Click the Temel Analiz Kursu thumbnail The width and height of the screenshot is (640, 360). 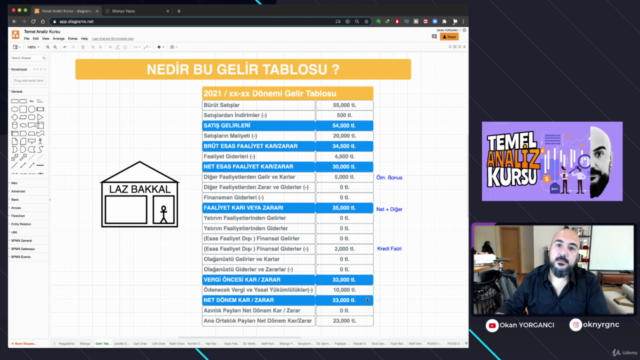coord(552,161)
